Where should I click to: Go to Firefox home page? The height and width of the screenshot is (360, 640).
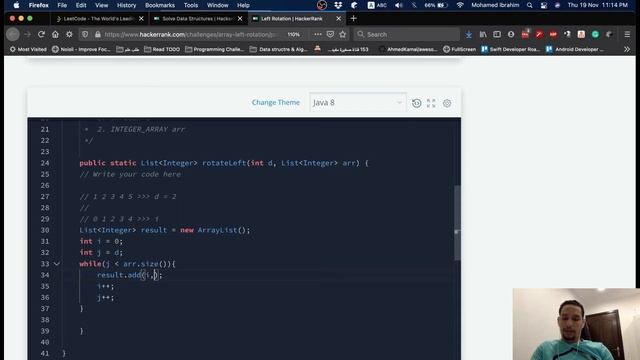point(55,35)
